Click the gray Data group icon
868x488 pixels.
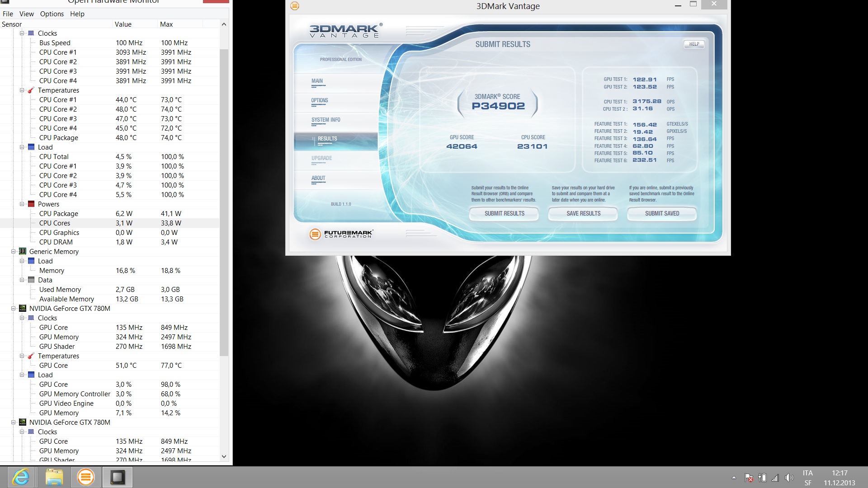pyautogui.click(x=31, y=280)
